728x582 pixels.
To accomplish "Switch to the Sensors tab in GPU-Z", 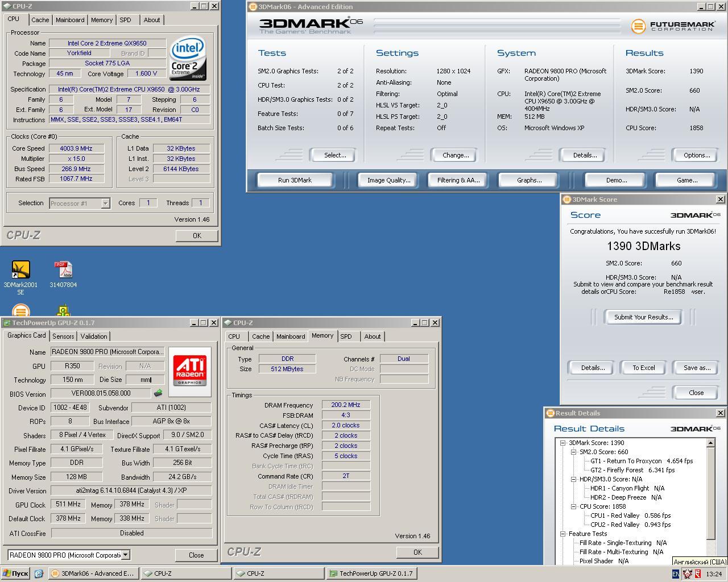I will coord(63,336).
